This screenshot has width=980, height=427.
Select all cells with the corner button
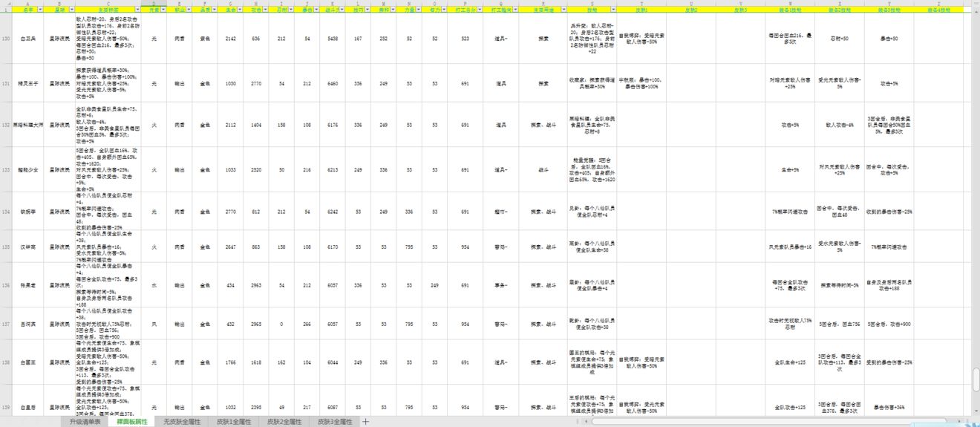(6, 4)
